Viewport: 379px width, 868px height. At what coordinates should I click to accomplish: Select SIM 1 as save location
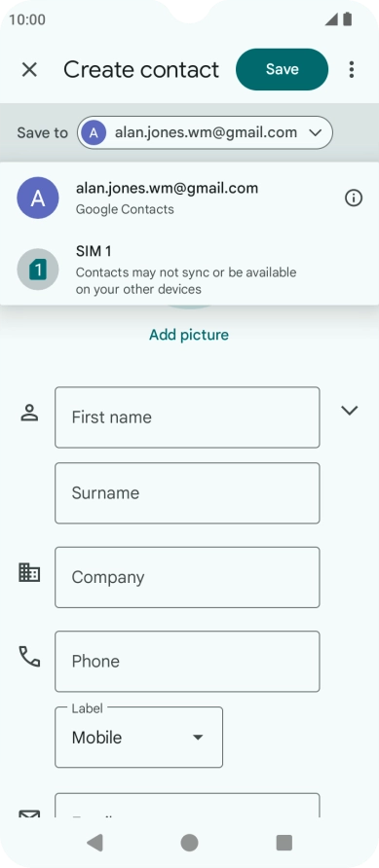(189, 270)
